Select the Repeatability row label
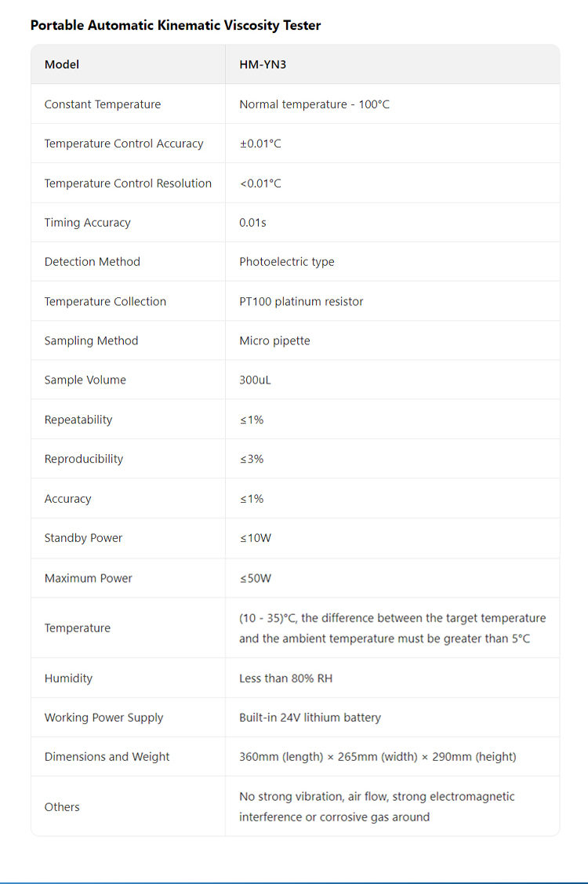588x884 pixels. 78,420
